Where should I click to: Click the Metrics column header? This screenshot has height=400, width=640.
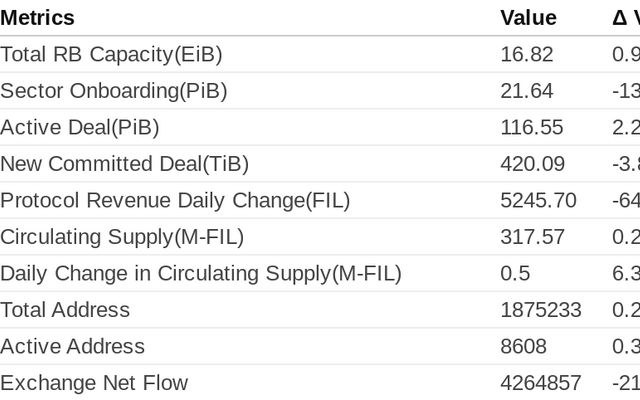pyautogui.click(x=37, y=18)
